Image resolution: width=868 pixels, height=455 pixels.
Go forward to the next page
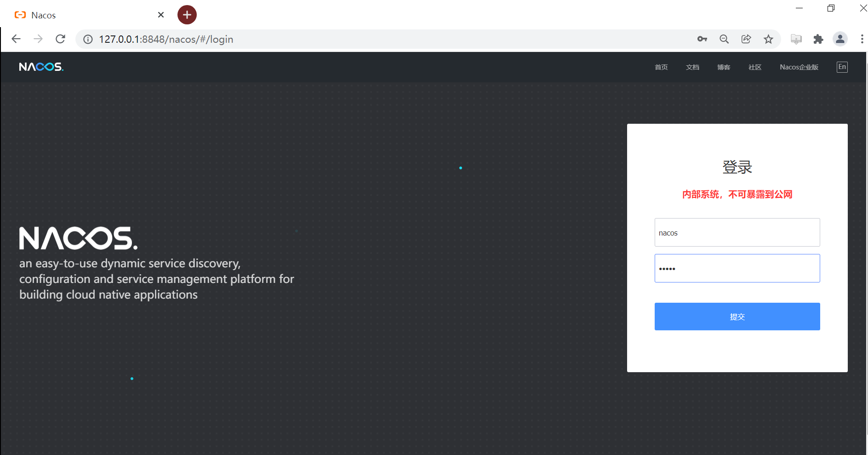38,39
